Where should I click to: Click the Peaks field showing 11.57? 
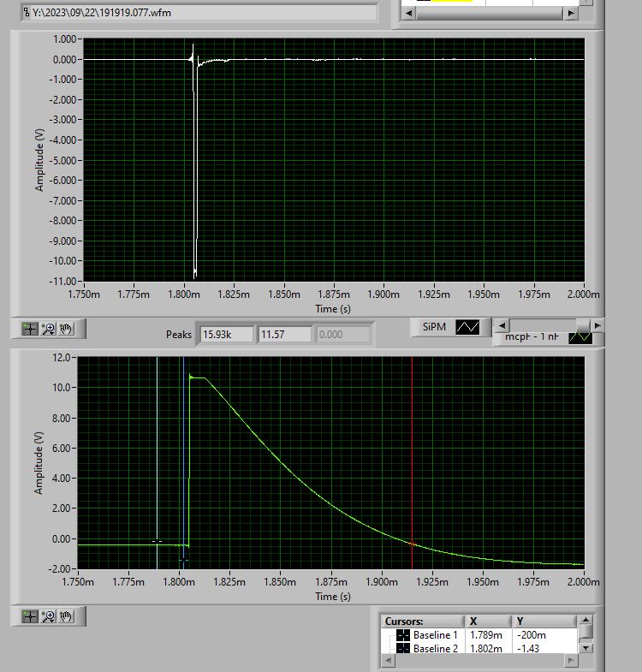click(x=284, y=334)
